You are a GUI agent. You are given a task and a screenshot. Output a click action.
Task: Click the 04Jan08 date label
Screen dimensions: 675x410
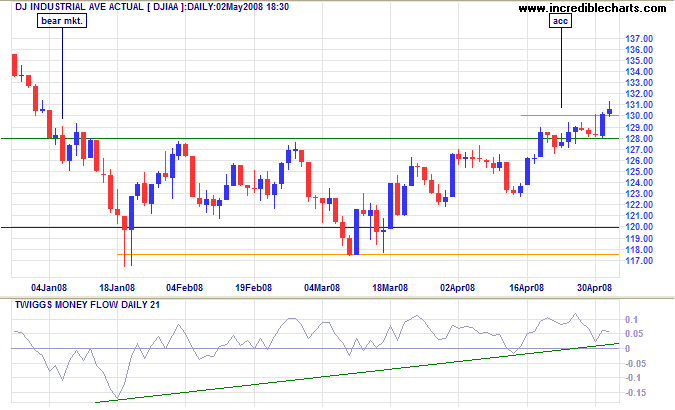[49, 288]
